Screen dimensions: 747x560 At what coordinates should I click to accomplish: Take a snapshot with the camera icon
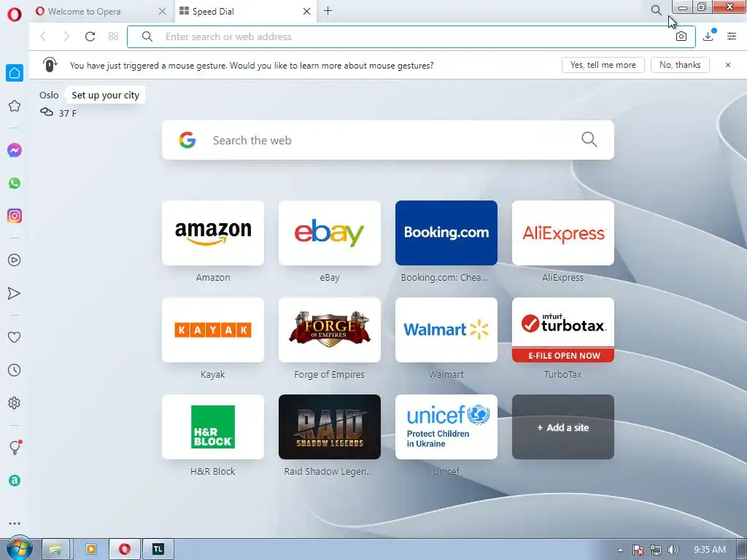681,36
